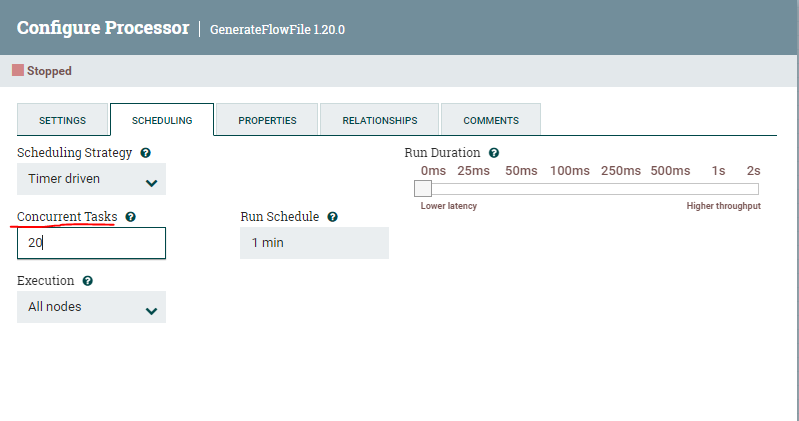Open the Scheduling Strategy dropdown

(x=91, y=180)
